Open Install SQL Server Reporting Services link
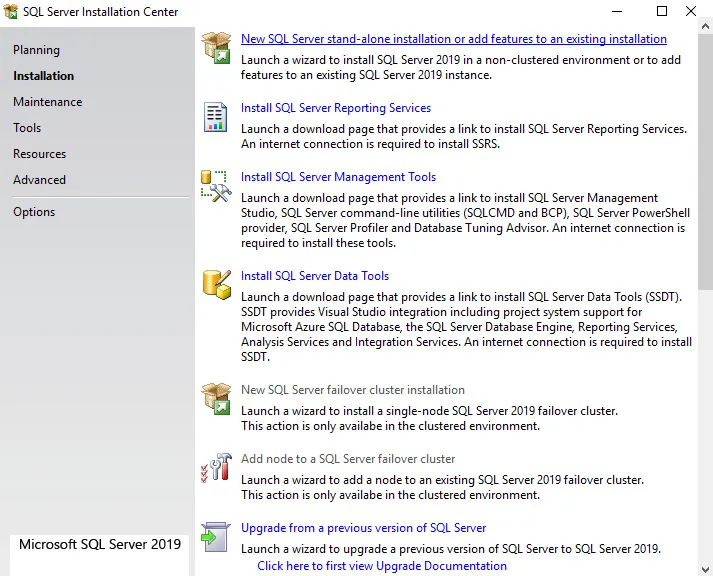713x576 pixels. click(336, 108)
